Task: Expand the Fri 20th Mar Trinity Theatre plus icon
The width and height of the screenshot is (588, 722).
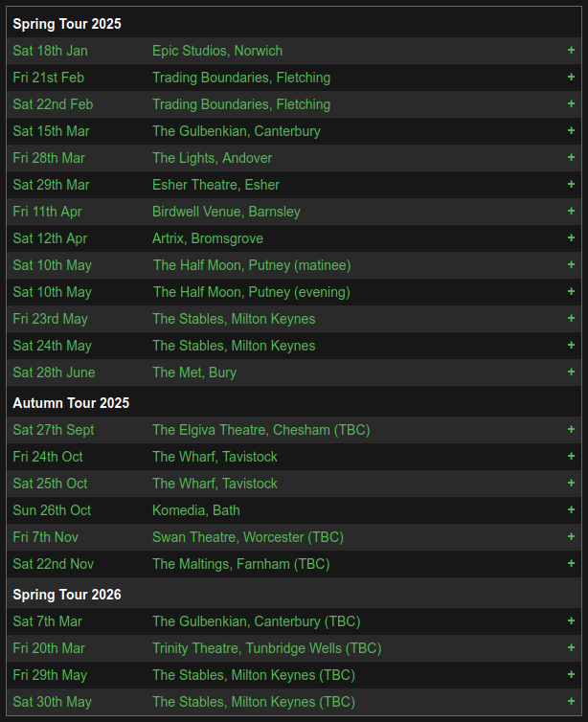Action: pyautogui.click(x=571, y=647)
